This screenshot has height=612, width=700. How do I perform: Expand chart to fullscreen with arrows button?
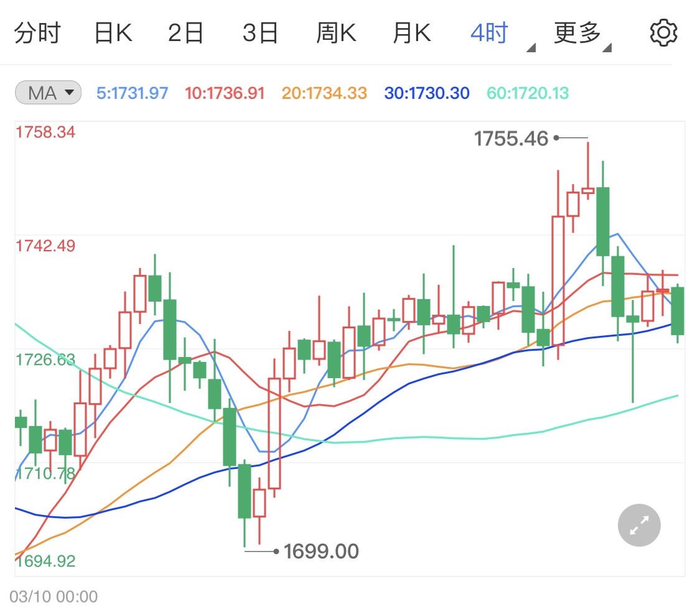click(x=639, y=525)
